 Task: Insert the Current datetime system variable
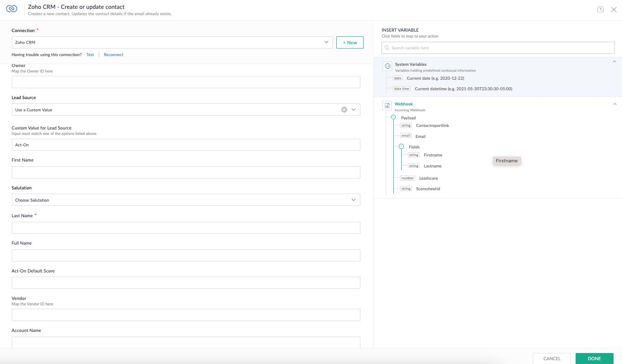coord(463,89)
